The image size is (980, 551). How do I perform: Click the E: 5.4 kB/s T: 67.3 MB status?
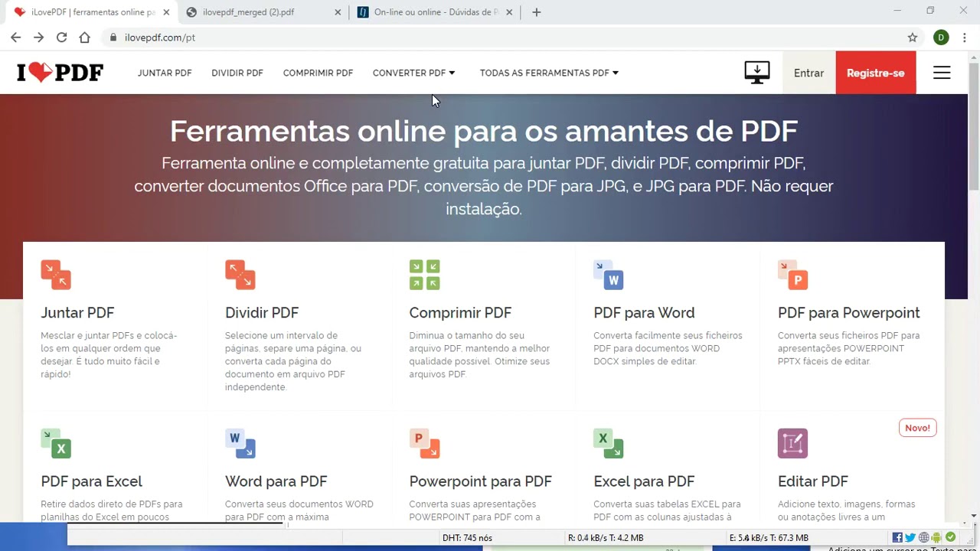[x=769, y=538]
